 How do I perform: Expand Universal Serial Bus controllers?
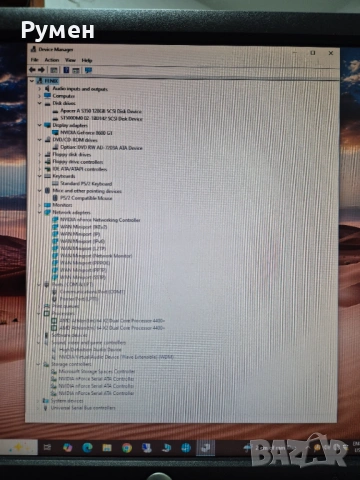tap(38, 408)
